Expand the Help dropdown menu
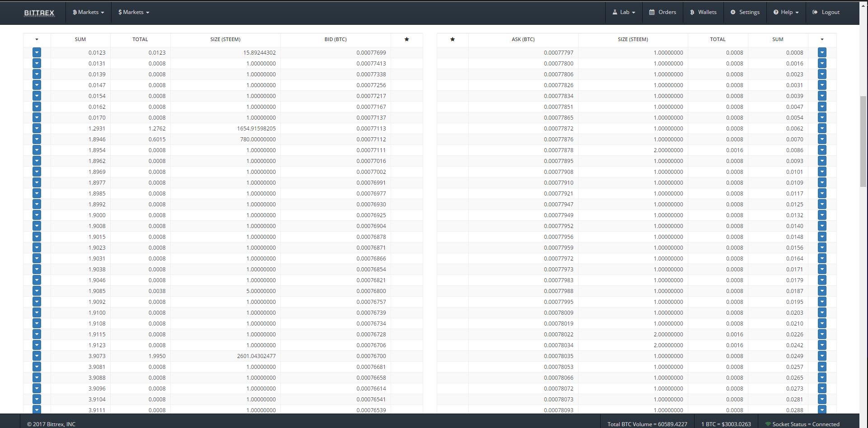The height and width of the screenshot is (428, 868). 786,12
